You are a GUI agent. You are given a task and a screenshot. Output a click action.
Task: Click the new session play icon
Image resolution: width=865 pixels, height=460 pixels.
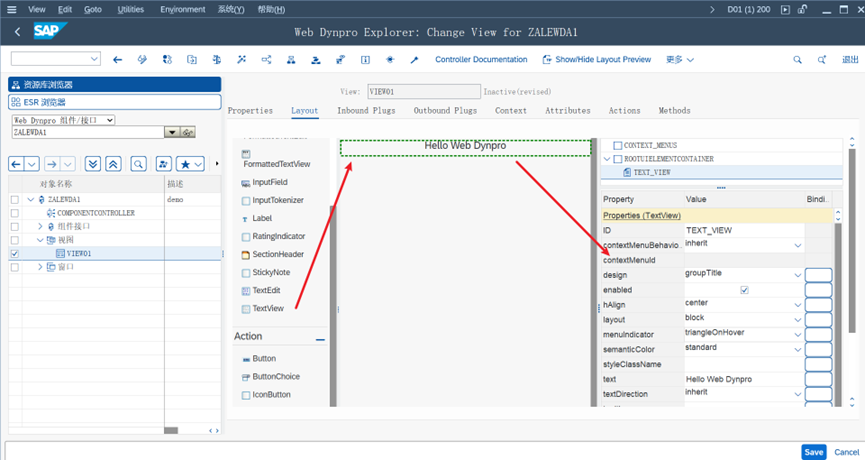pos(785,9)
